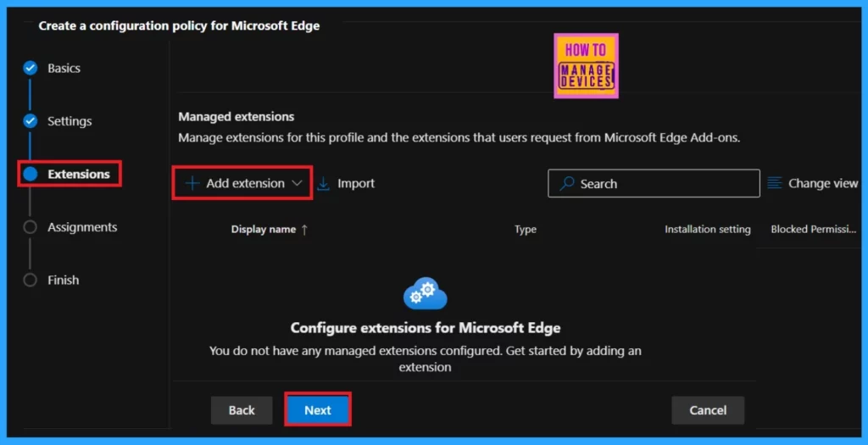Open the Basics step
Viewport: 868px width, 445px height.
64,68
